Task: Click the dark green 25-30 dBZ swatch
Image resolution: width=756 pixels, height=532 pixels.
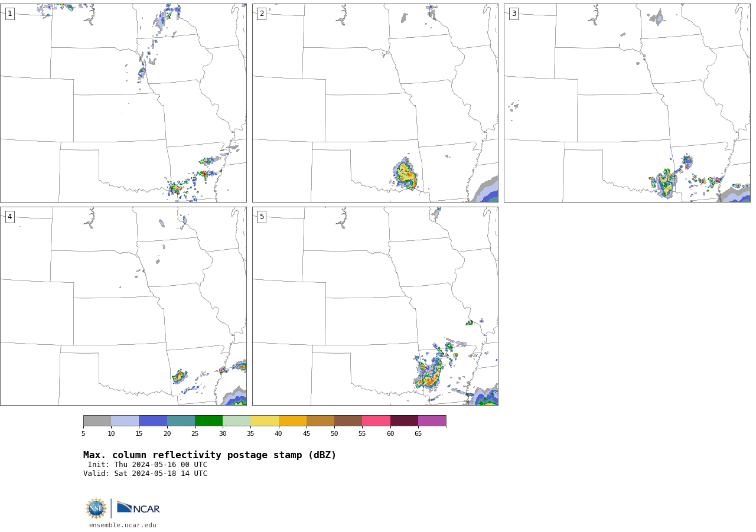Action: point(209,421)
